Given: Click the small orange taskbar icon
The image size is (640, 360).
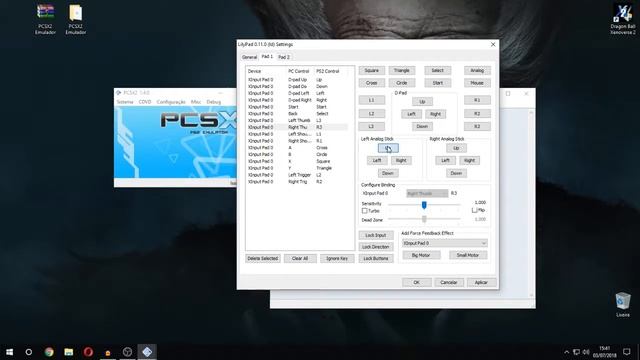Looking at the screenshot, I should (108, 352).
